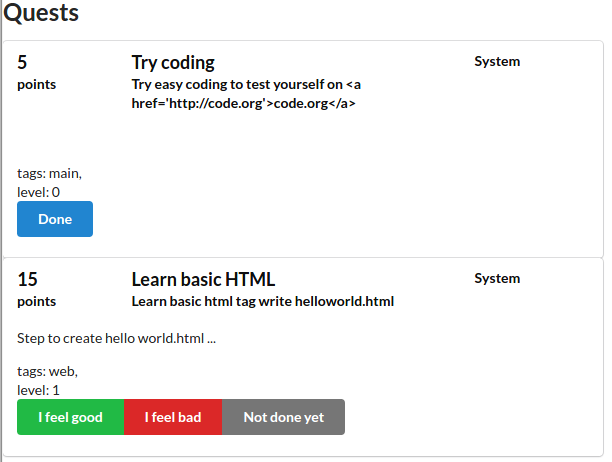
Task: Click the System label on the Learn basic HTML quest
Action: pos(497,278)
